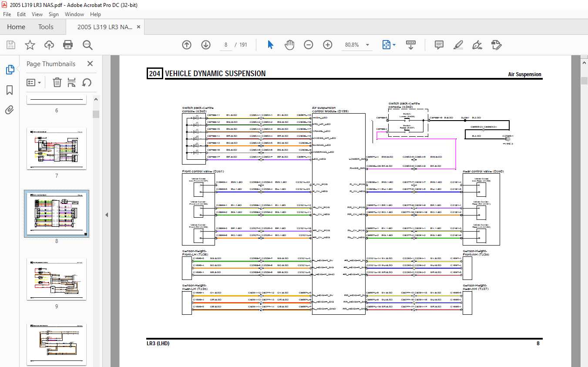This screenshot has width=588, height=367.
Task: Click the Save file icon
Action: pyautogui.click(x=11, y=45)
